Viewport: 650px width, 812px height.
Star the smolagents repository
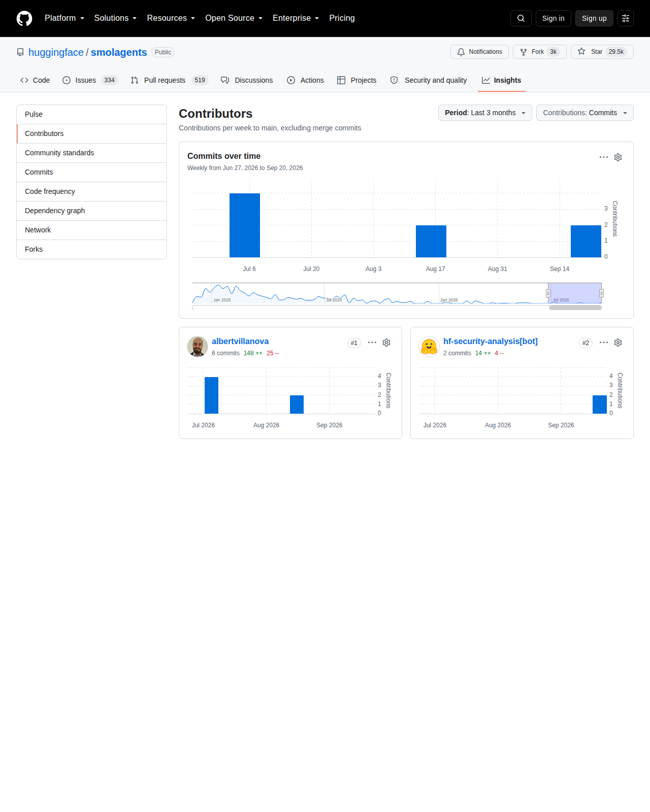point(602,52)
